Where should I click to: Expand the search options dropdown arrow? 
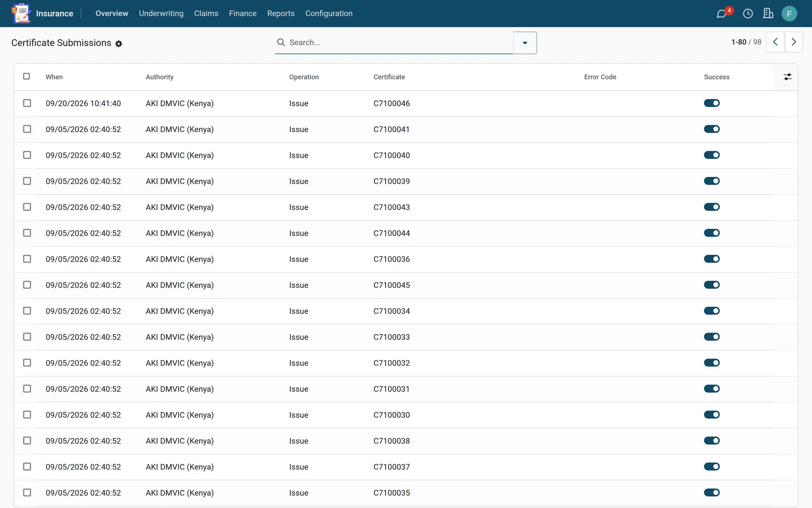point(525,43)
